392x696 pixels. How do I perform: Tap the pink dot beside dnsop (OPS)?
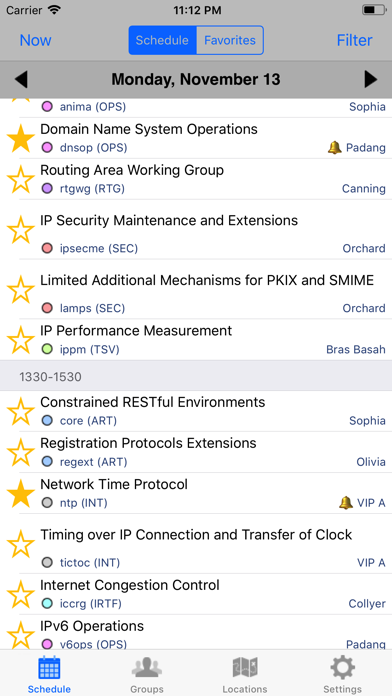point(47,148)
